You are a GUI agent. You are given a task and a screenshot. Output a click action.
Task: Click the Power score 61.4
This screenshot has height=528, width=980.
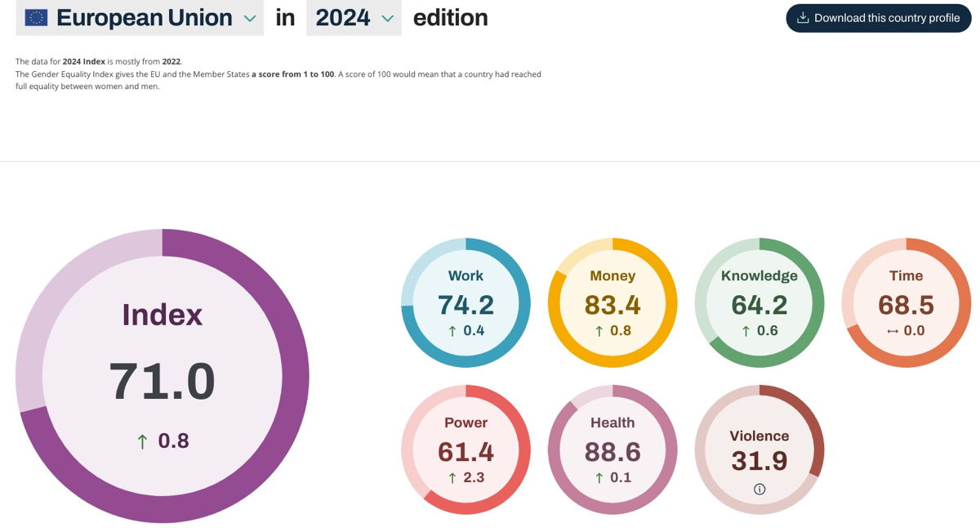point(465,452)
